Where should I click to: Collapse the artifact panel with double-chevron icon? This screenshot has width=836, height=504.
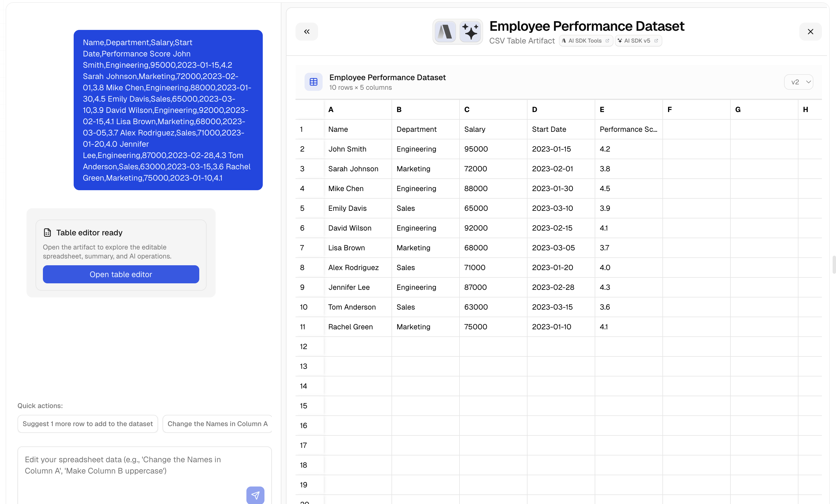307,32
